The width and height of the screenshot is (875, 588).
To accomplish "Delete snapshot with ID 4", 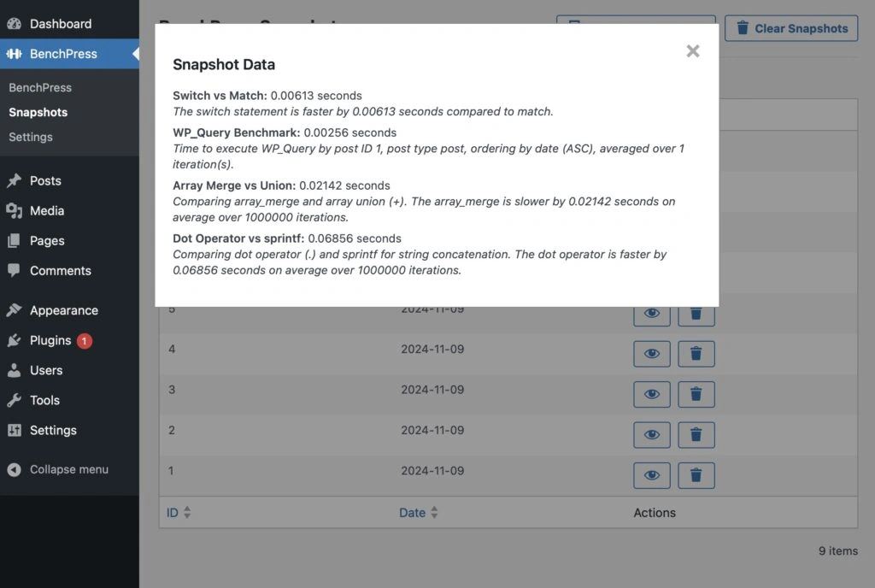I will 696,354.
